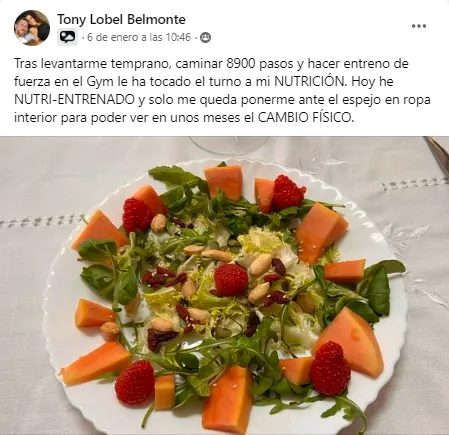This screenshot has height=435, width=449.
Task: Click the raspberry at center of salad photo
Action: (231, 280)
